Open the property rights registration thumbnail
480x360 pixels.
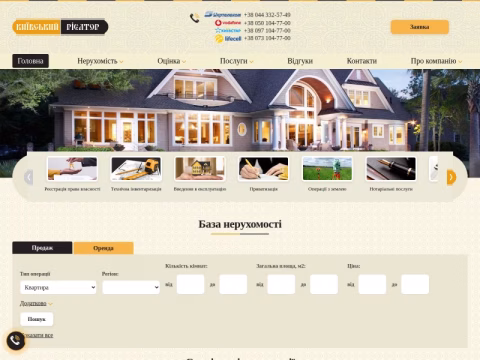point(72,169)
